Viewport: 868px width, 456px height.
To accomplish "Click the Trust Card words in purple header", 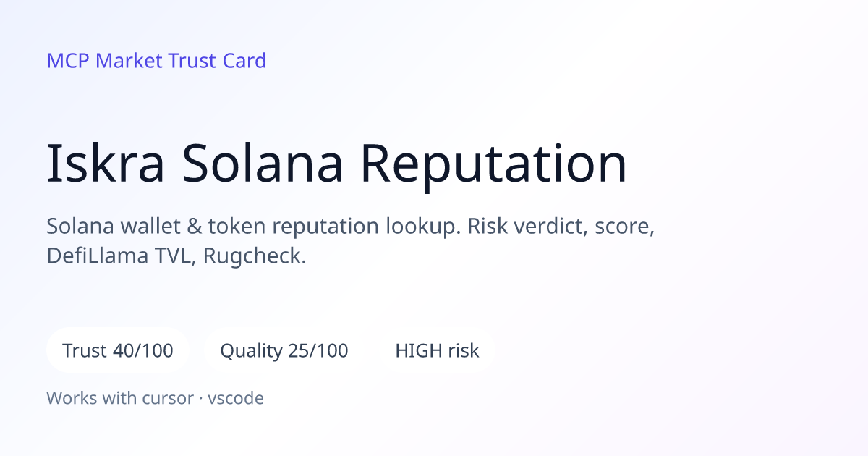I will 217,61.
